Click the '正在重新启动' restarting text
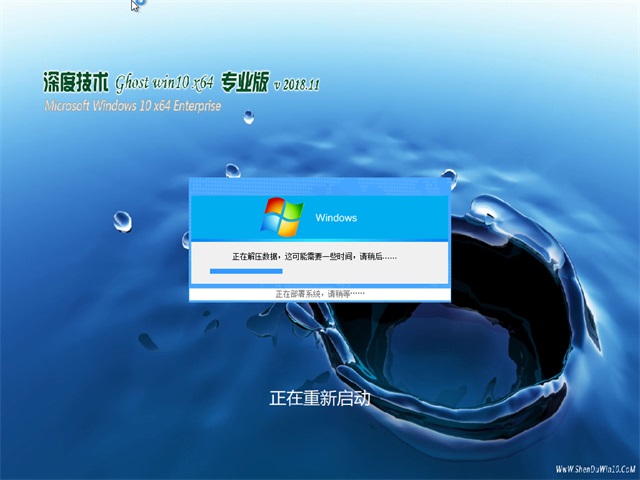The height and width of the screenshot is (480, 640). (320, 398)
